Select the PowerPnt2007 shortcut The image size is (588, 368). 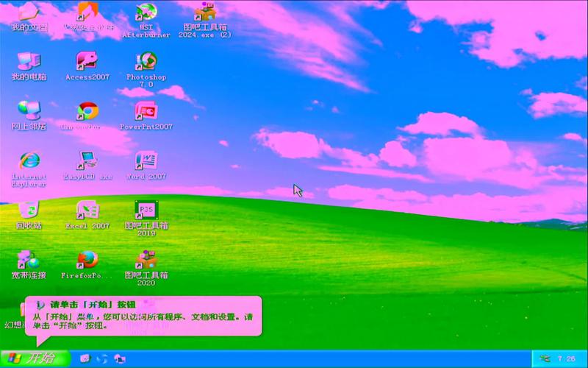pos(146,116)
